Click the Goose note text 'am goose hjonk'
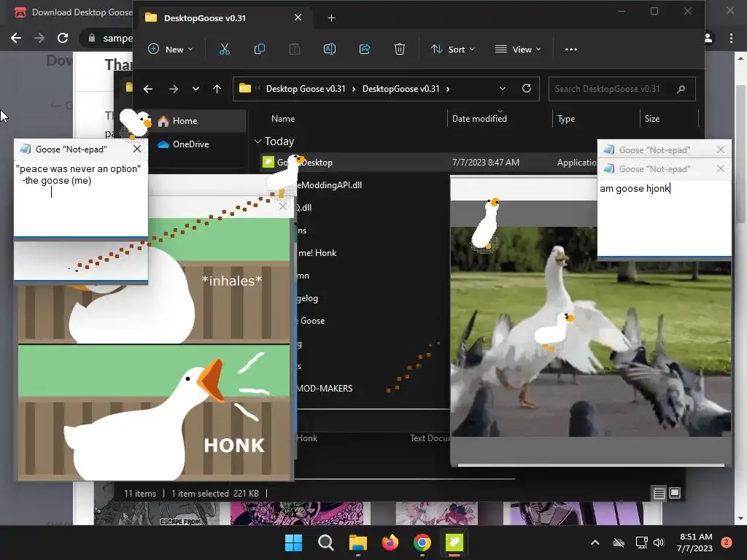This screenshot has height=560, width=747. tap(634, 189)
